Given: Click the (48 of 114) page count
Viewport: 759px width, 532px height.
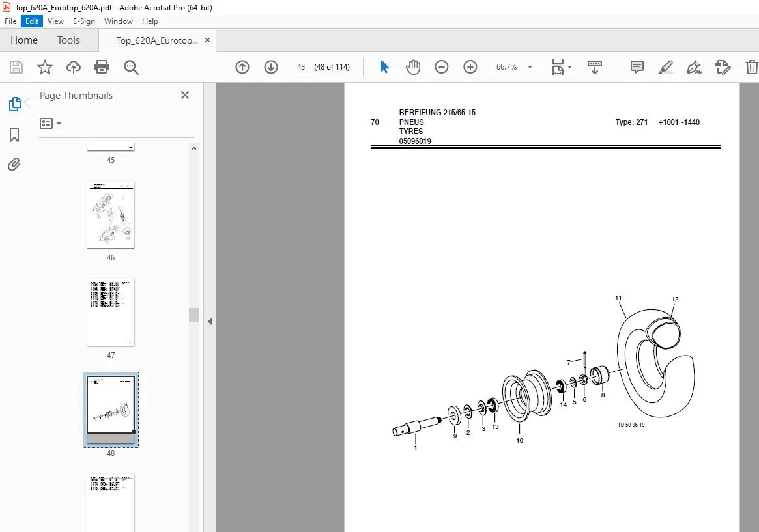Looking at the screenshot, I should (332, 67).
